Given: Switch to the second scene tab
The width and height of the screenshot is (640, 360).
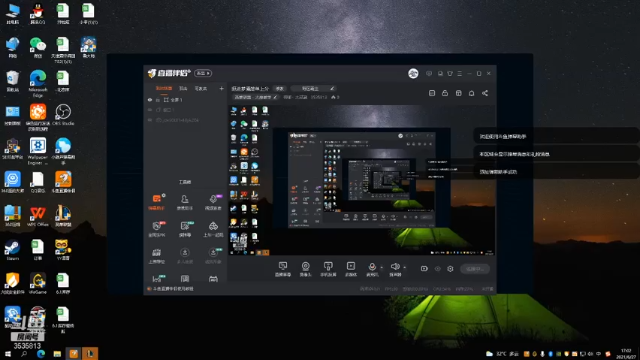Looking at the screenshot, I should pyautogui.click(x=183, y=89).
